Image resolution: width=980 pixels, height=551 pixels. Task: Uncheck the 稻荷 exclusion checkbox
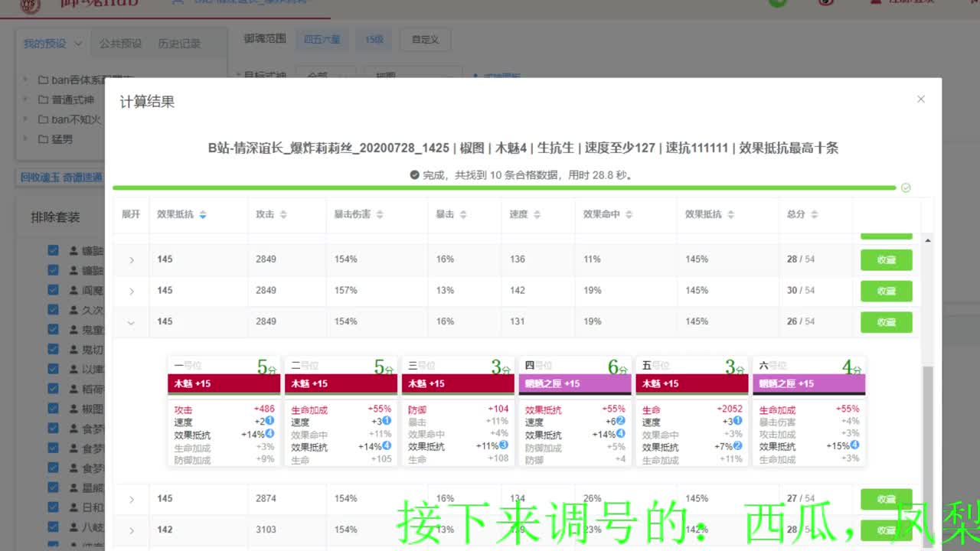(x=53, y=389)
